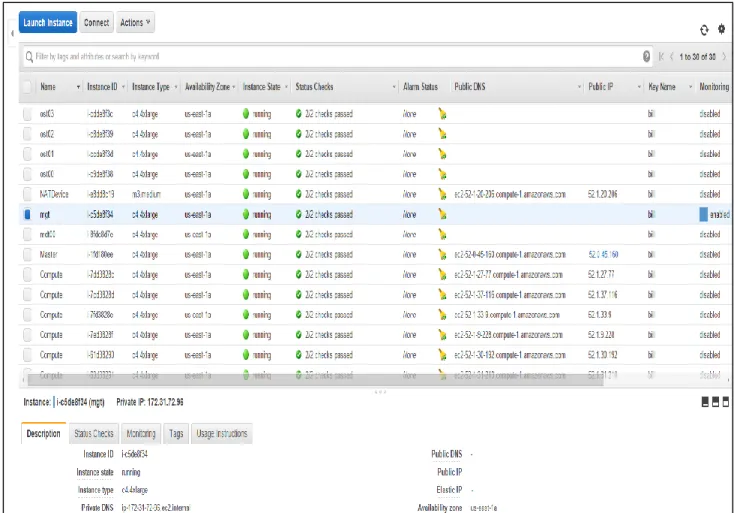
Task: Jump to the first page of results
Action: click(661, 57)
